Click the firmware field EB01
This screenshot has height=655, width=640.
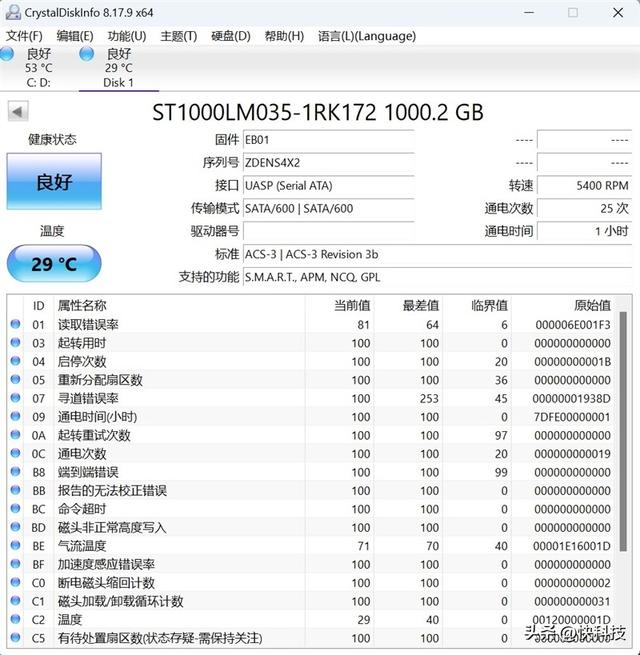coord(329,140)
